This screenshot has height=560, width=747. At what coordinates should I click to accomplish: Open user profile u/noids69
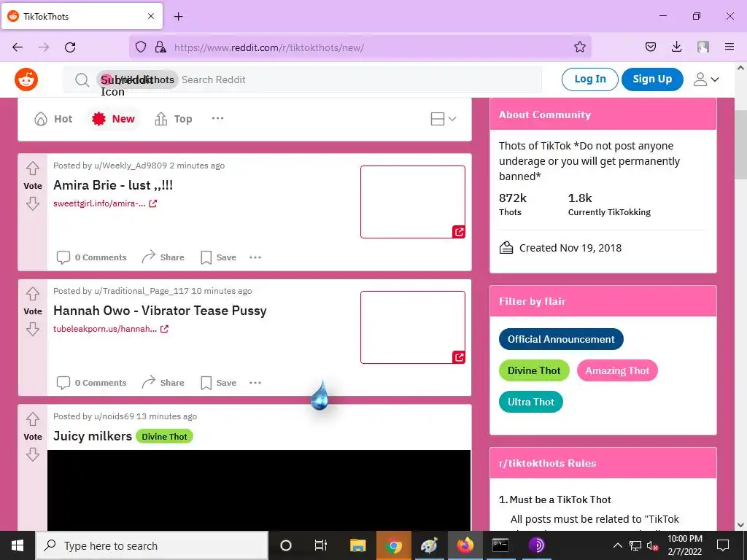[114, 416]
